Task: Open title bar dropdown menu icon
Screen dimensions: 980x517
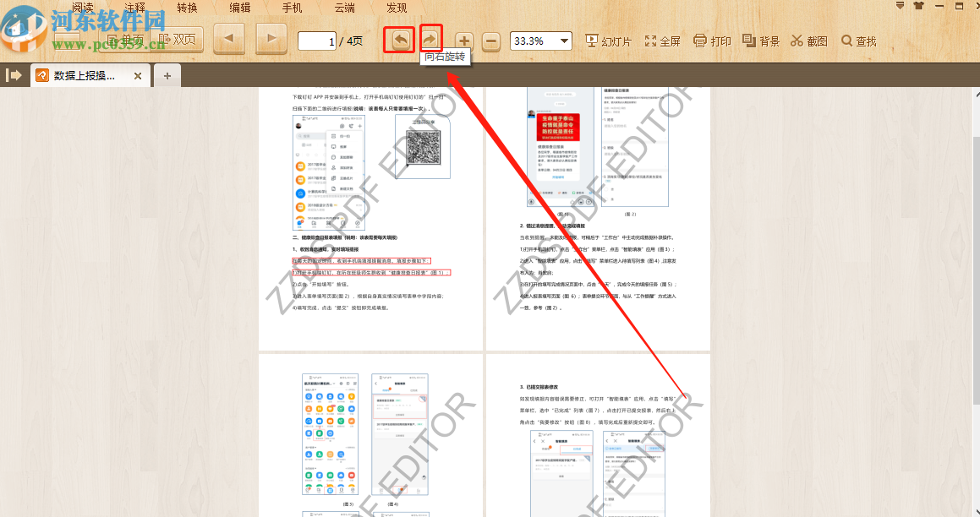Action: (900, 6)
